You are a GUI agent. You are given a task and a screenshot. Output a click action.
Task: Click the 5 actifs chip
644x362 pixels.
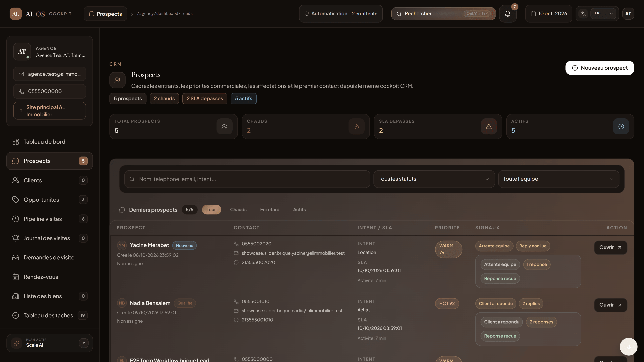tap(244, 99)
